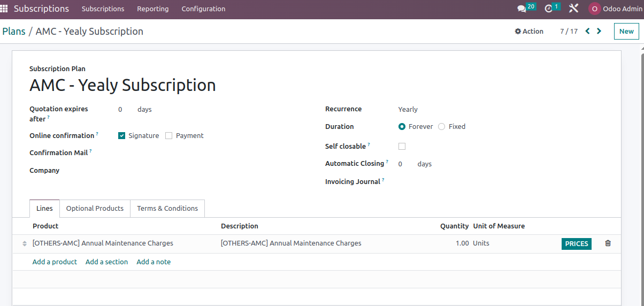This screenshot has height=306, width=644.
Task: Click the quantity value 1.00
Action: tap(462, 243)
